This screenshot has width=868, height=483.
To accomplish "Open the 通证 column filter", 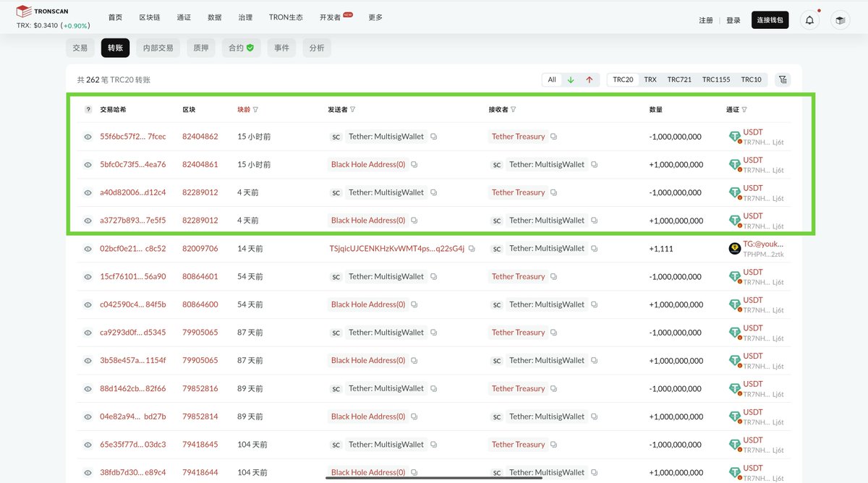I will 744,110.
